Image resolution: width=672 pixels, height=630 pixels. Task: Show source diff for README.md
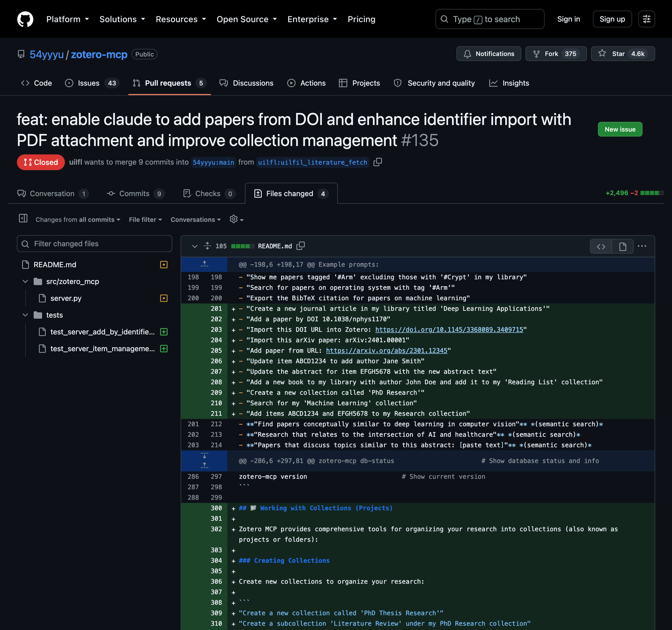601,247
